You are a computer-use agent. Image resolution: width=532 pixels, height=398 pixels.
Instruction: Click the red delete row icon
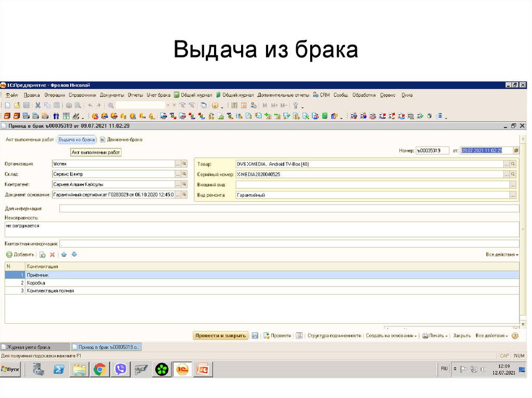click(x=52, y=255)
